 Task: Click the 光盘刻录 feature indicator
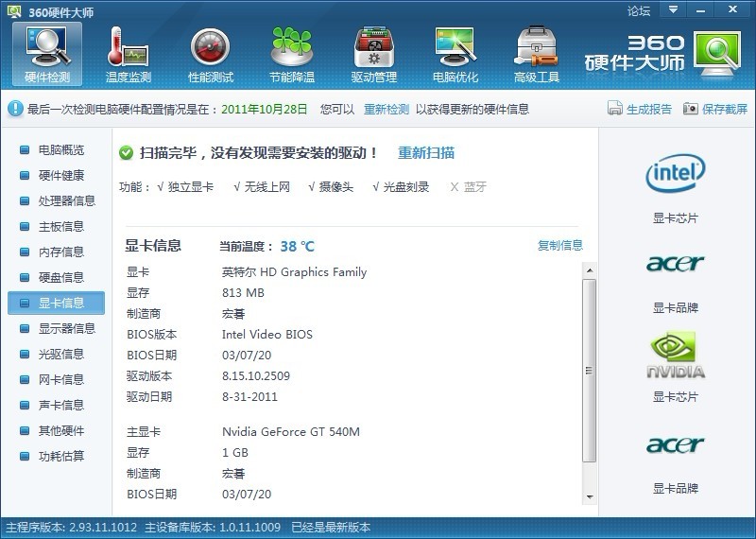point(401,186)
